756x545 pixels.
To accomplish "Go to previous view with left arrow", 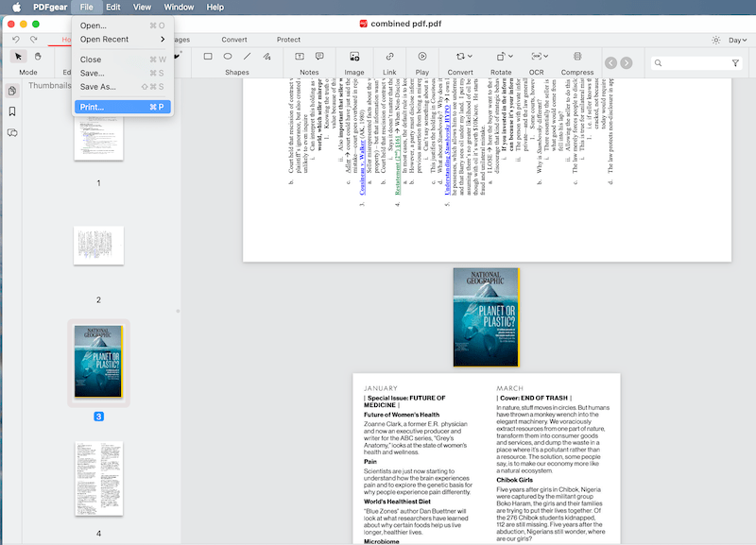I will tap(610, 62).
